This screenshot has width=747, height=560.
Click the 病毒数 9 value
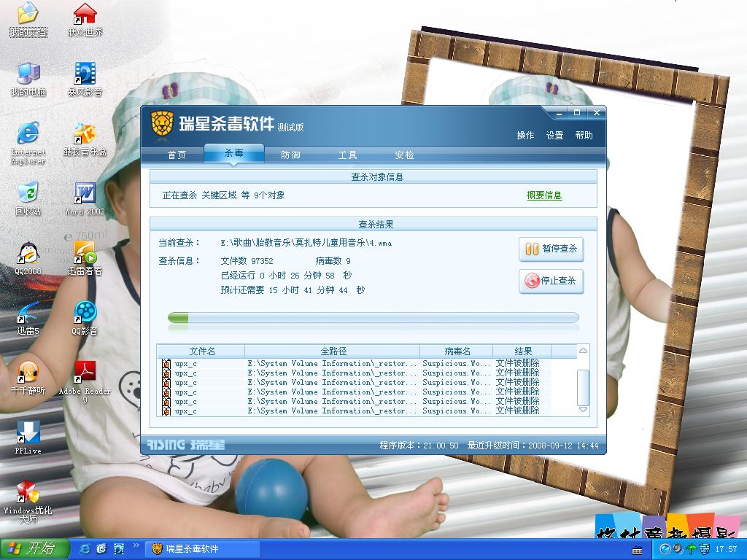pyautogui.click(x=333, y=261)
